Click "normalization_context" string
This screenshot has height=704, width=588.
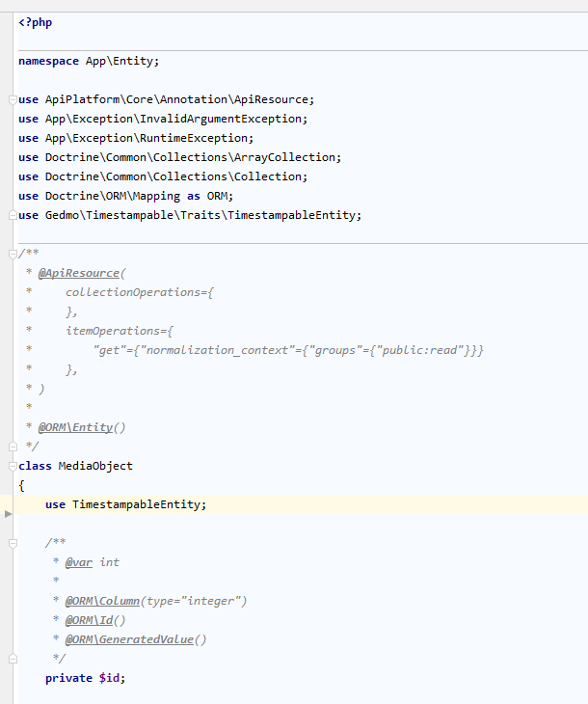point(217,350)
